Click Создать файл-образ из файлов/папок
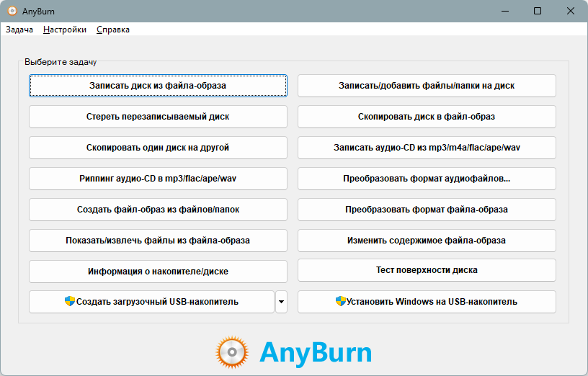Viewport: 588px width, 376px height. [158, 210]
